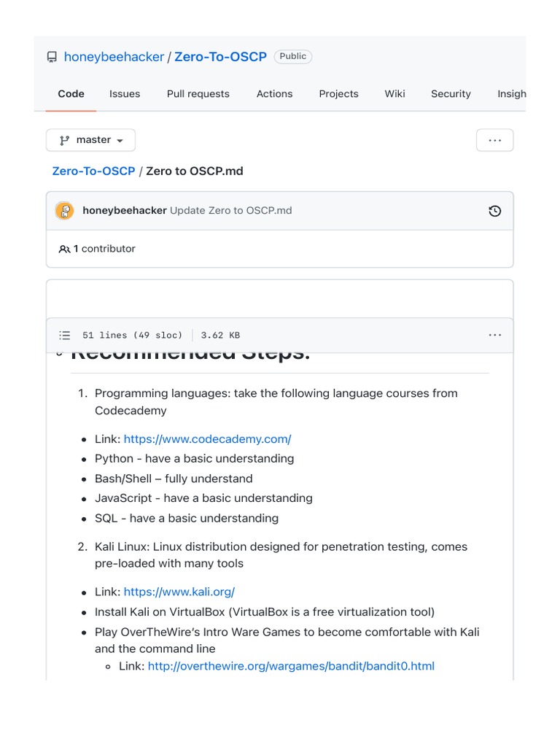The width and height of the screenshot is (560, 747).
Task: Navigate to Zero-To-OSCP breadcrumb folder
Action: pyautogui.click(x=93, y=171)
